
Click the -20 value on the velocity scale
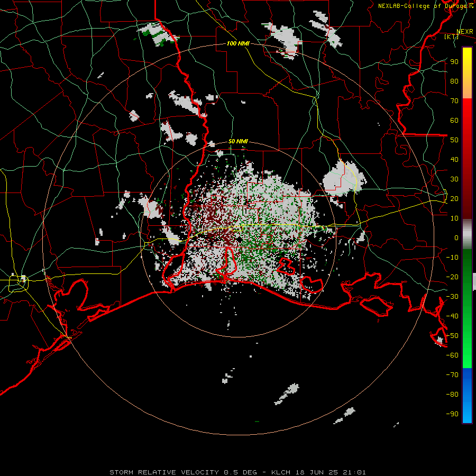coord(452,277)
